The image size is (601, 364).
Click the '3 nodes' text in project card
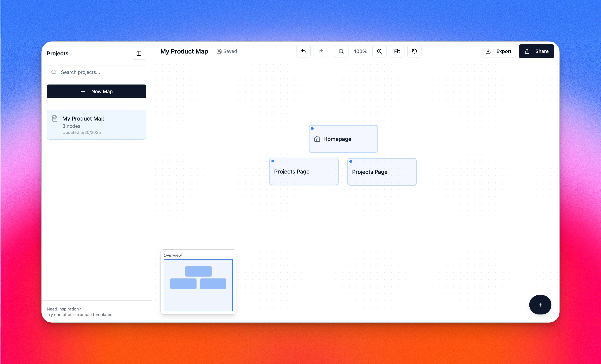(x=71, y=126)
